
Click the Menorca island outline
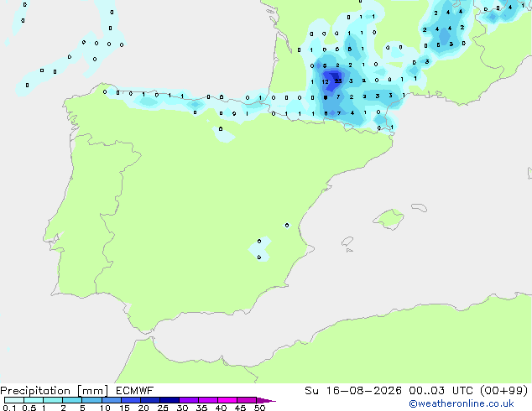[x=419, y=207]
